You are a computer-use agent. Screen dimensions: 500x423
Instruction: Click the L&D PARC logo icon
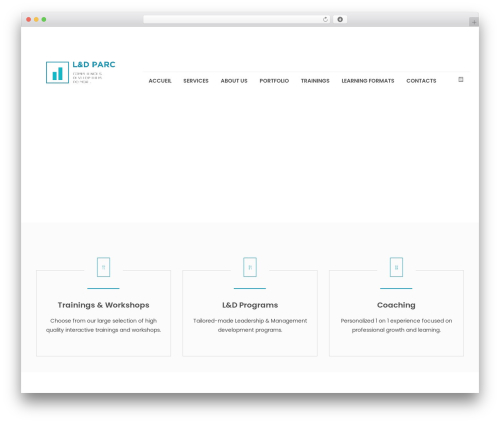tap(57, 72)
